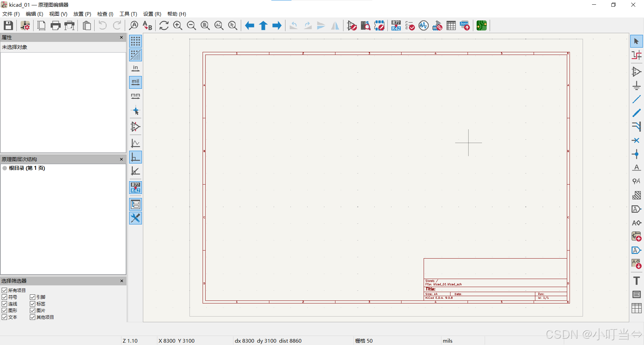The width and height of the screenshot is (644, 345).
Task: Toggle the 图片 filter checkbox
Action: coord(33,310)
